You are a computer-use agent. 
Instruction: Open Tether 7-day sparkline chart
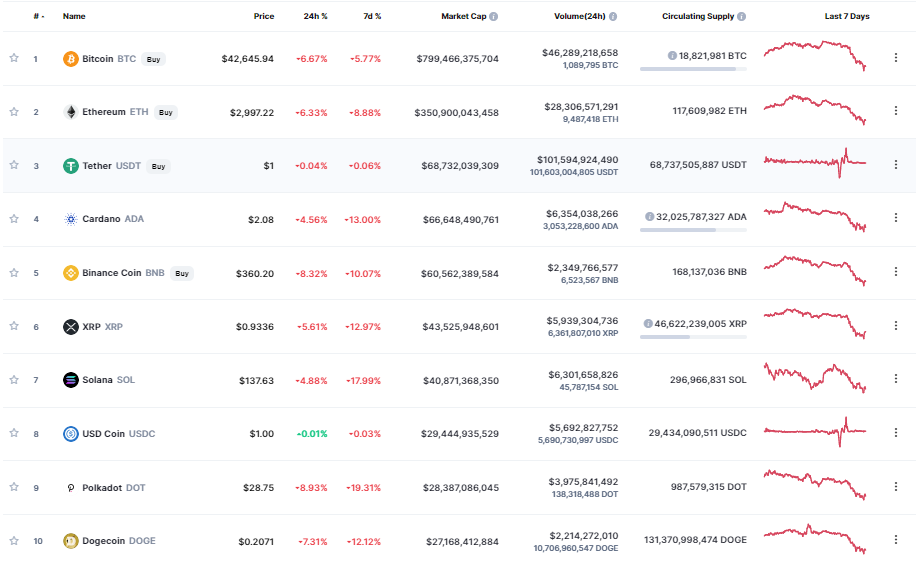815,163
